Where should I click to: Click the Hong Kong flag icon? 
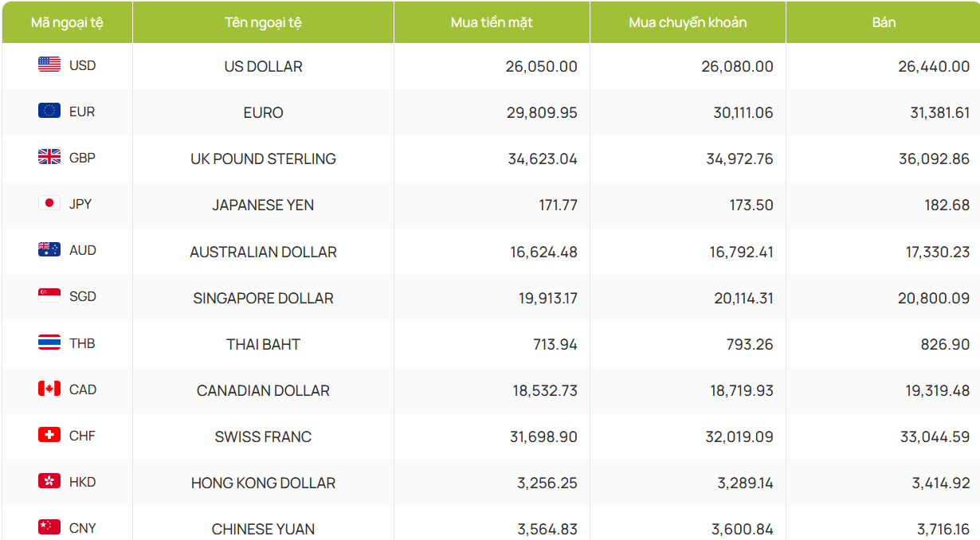tap(49, 481)
